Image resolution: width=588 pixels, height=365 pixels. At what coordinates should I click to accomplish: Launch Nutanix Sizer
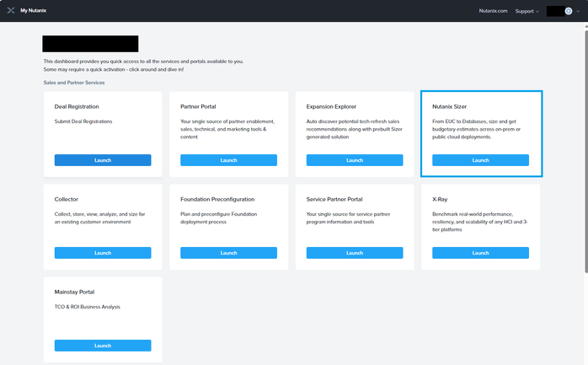pos(481,160)
